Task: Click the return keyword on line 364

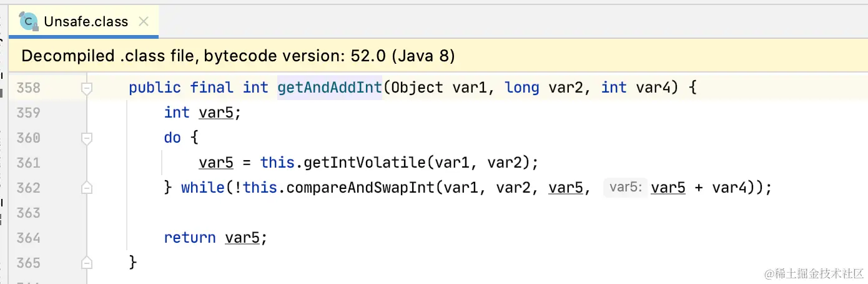Action: (x=190, y=238)
